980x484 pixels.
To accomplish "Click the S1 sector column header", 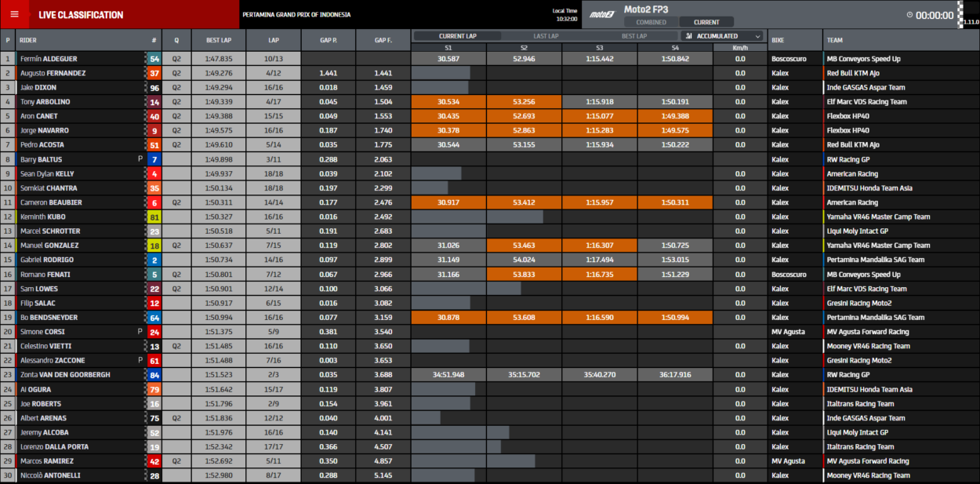I will 448,47.
